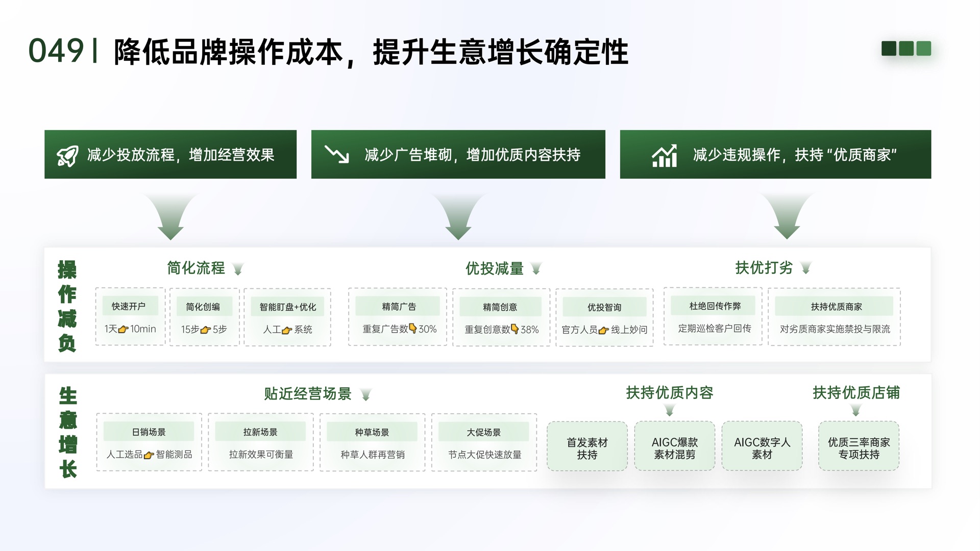Click the slide title 降低品牌操作成本
This screenshot has height=551, width=980.
click(229, 52)
